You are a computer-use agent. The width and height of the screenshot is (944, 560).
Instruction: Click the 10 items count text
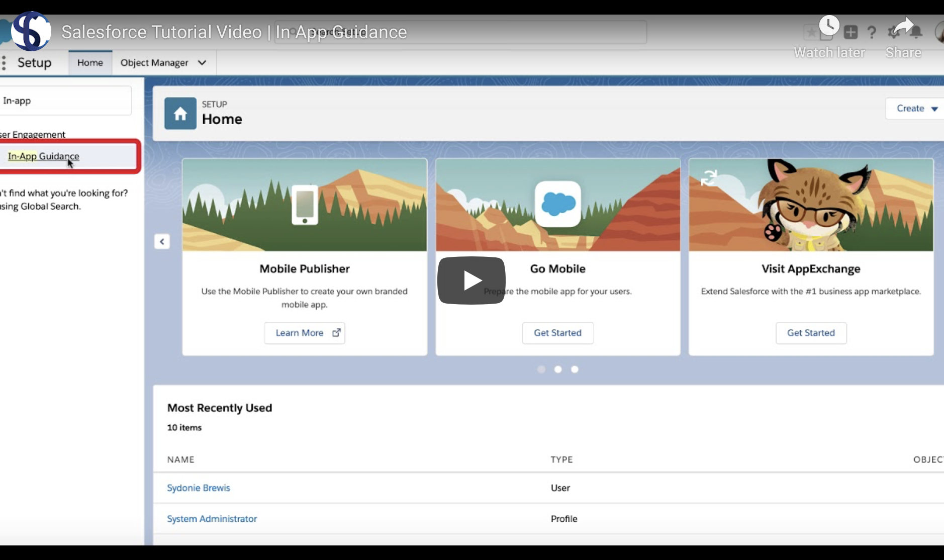point(184,428)
